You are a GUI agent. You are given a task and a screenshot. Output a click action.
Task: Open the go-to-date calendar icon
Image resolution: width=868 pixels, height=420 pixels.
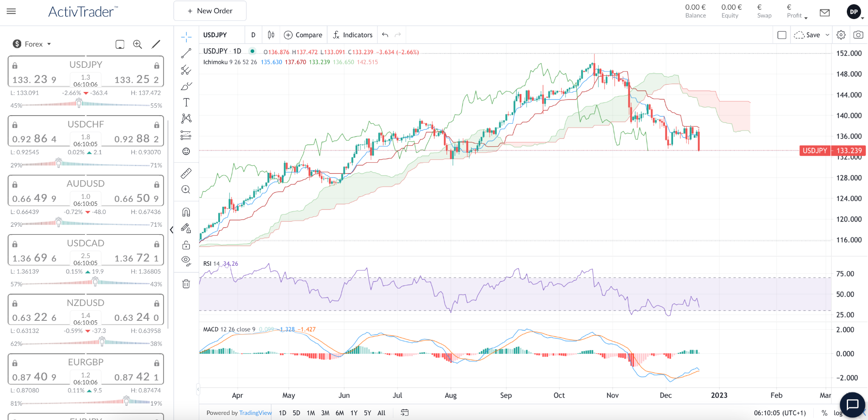tap(405, 412)
